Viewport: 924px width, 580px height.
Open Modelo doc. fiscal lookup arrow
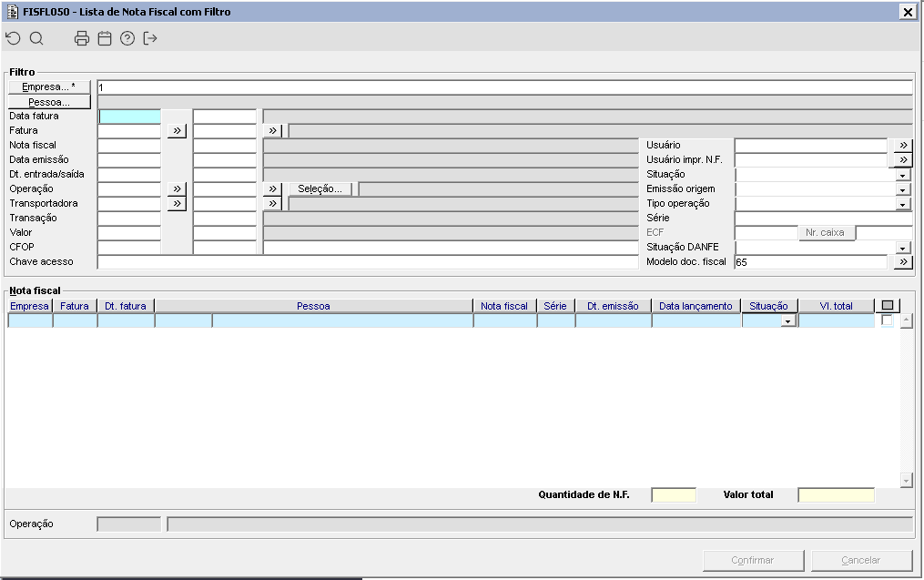point(903,261)
